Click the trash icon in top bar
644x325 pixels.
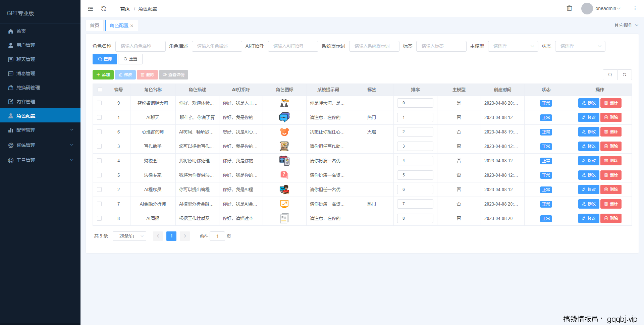pyautogui.click(x=569, y=8)
